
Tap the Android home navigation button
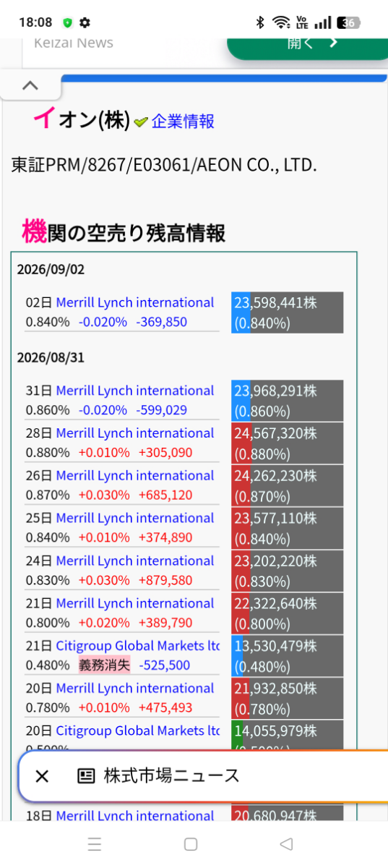[191, 844]
